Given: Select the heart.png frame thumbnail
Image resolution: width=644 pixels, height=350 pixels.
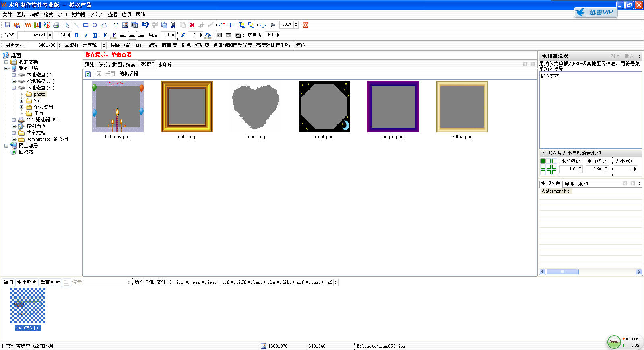Looking at the screenshot, I should pyautogui.click(x=256, y=107).
